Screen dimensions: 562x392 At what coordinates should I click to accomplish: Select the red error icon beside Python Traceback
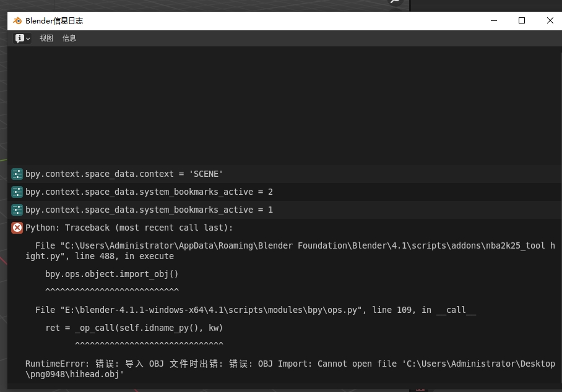(x=17, y=228)
